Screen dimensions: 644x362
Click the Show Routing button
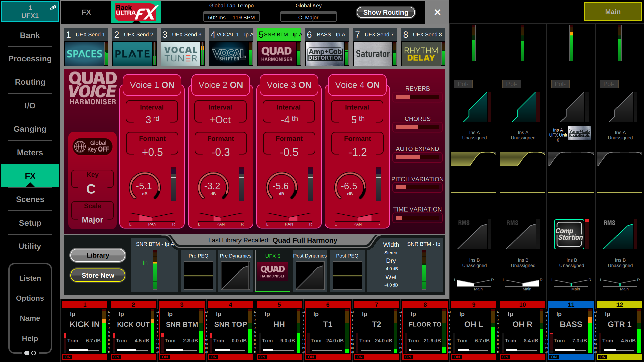(x=385, y=12)
